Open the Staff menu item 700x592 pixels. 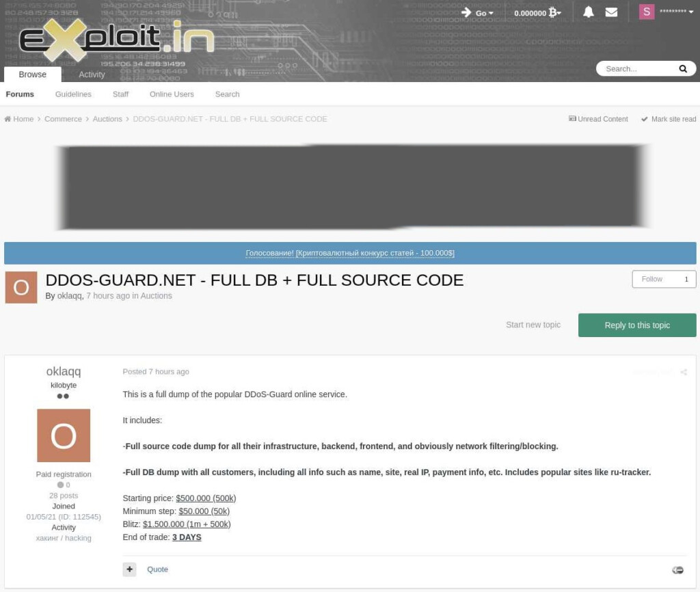(120, 94)
